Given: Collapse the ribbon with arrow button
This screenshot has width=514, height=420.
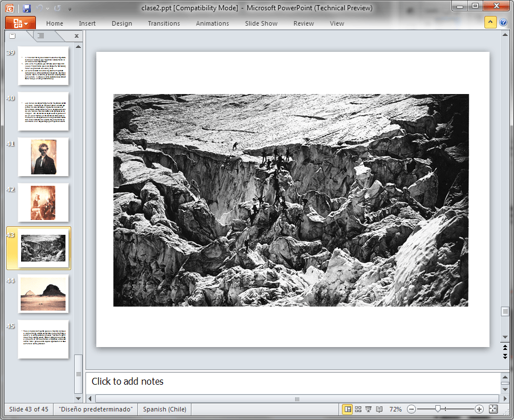Looking at the screenshot, I should click(x=491, y=22).
